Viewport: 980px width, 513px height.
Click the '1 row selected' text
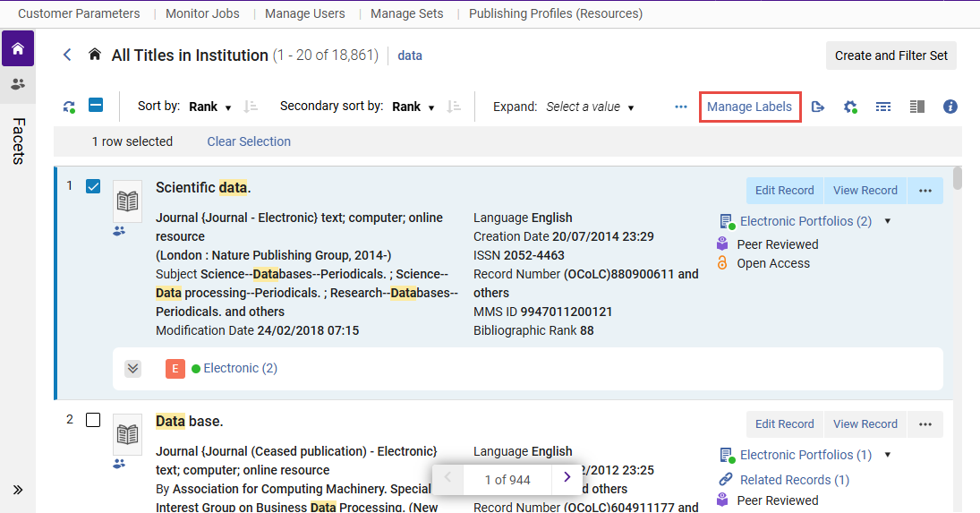(132, 141)
